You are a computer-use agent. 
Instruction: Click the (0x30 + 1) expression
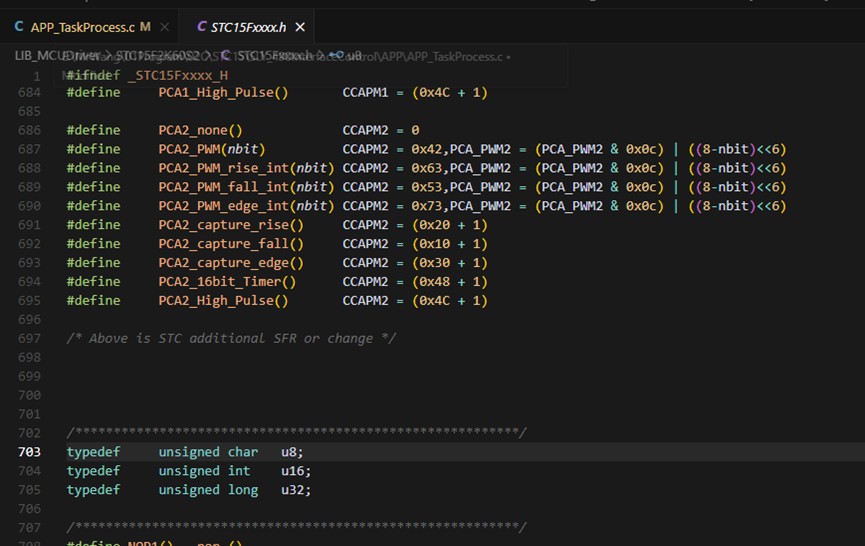point(450,263)
